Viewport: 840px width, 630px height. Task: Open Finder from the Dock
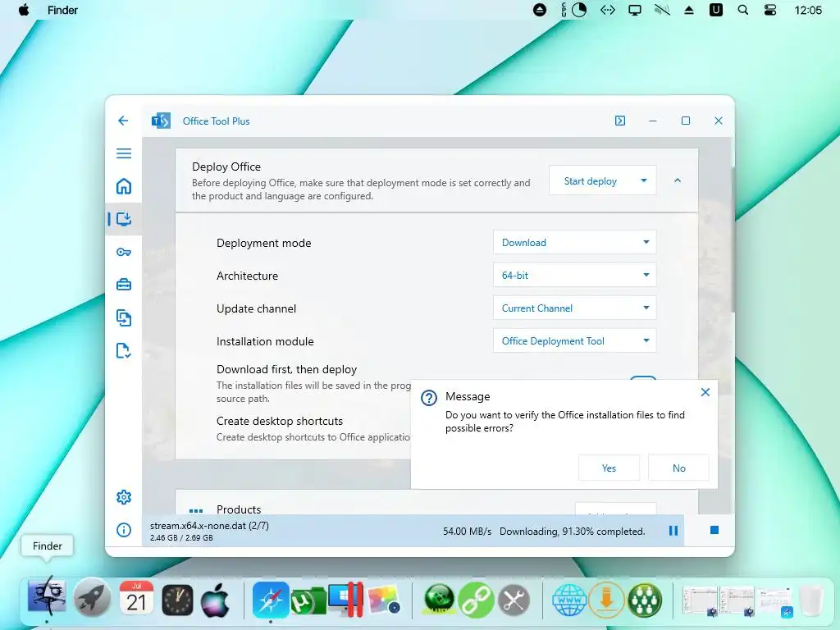pos(47,598)
